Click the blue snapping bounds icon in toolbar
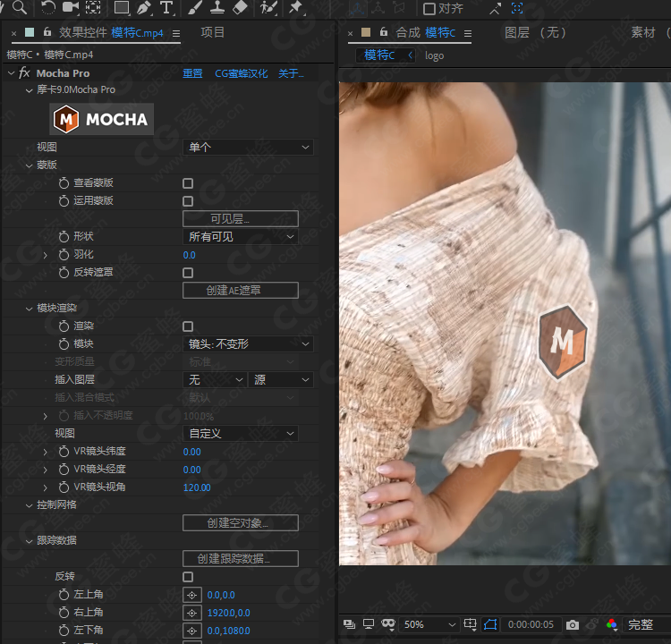The height and width of the screenshot is (644, 671). (x=517, y=8)
